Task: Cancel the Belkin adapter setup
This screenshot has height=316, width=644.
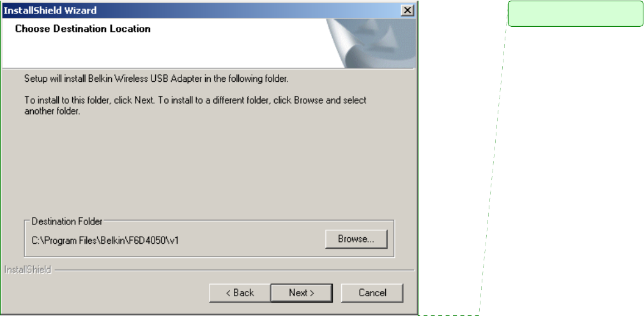Action: 372,293
